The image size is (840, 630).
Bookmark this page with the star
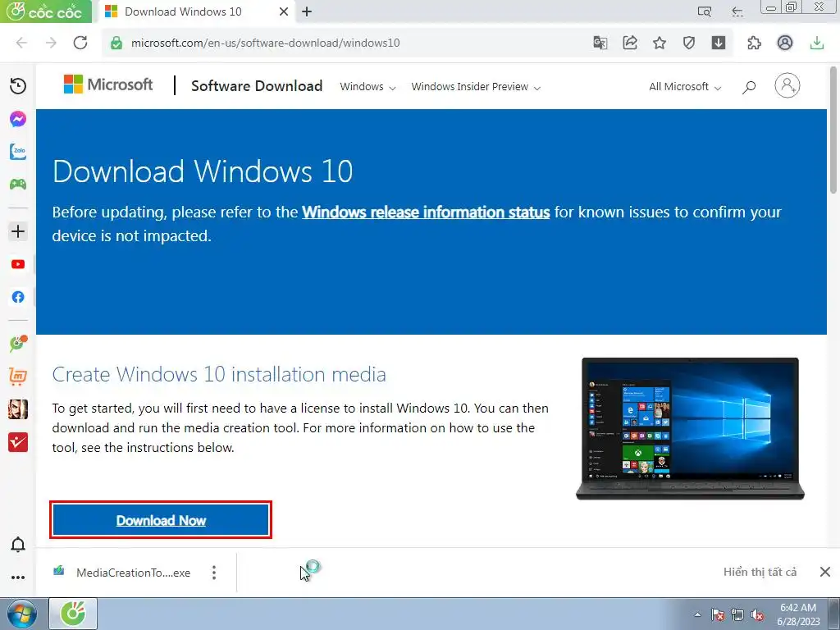(660, 43)
